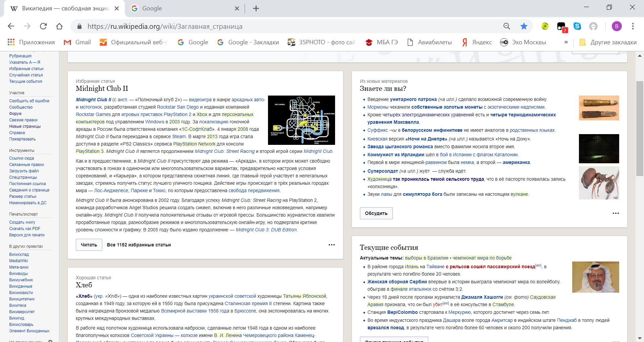
Task: Bookmark this page with the star icon
Action: point(524,26)
